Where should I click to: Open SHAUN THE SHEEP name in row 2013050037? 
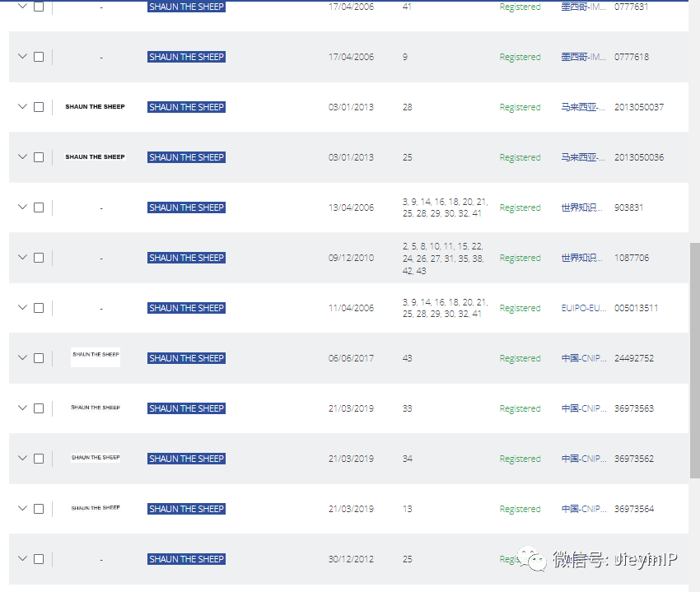pyautogui.click(x=186, y=107)
